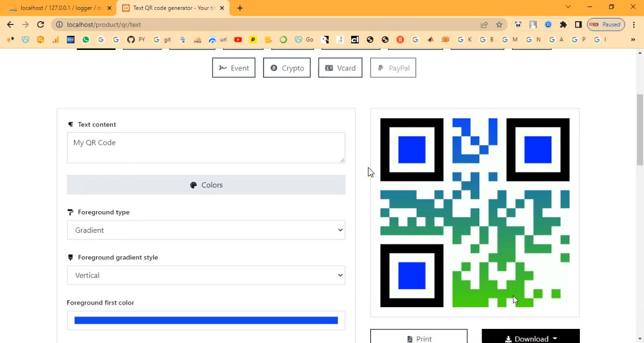644x343 pixels.
Task: Open the Foreground type dropdown
Action: [x=206, y=230]
